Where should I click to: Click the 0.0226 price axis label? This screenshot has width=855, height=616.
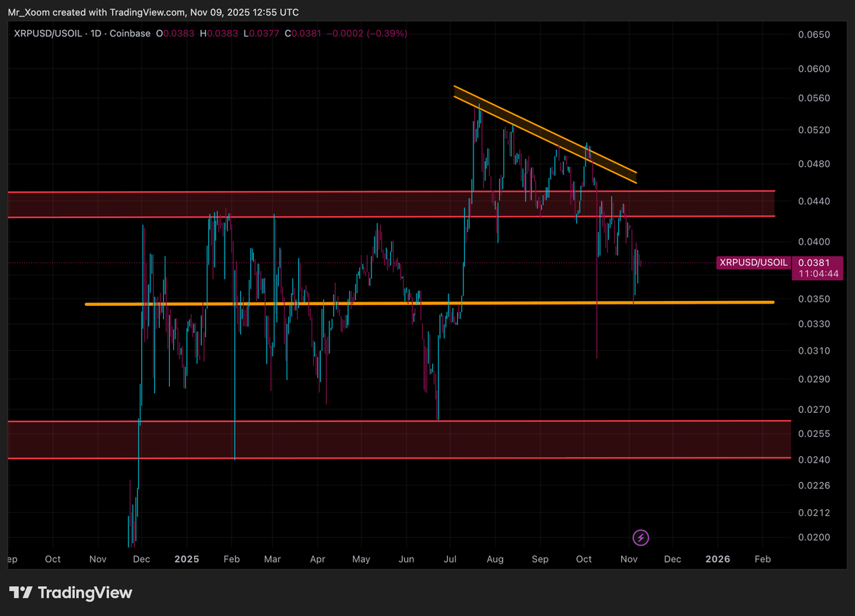pyautogui.click(x=814, y=485)
